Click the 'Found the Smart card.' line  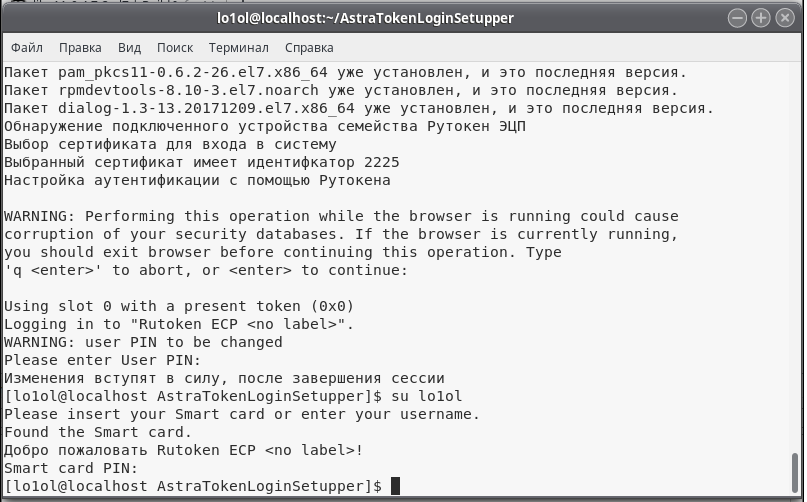tap(98, 432)
